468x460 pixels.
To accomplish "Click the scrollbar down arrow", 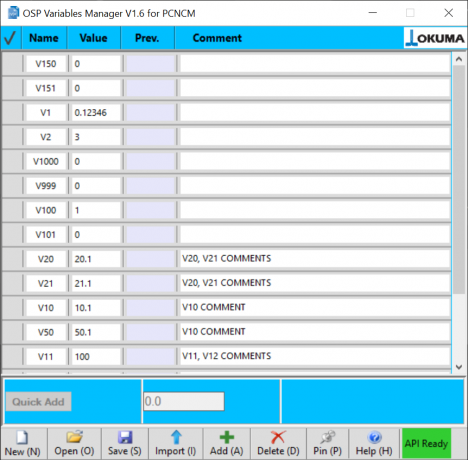I will (459, 367).
